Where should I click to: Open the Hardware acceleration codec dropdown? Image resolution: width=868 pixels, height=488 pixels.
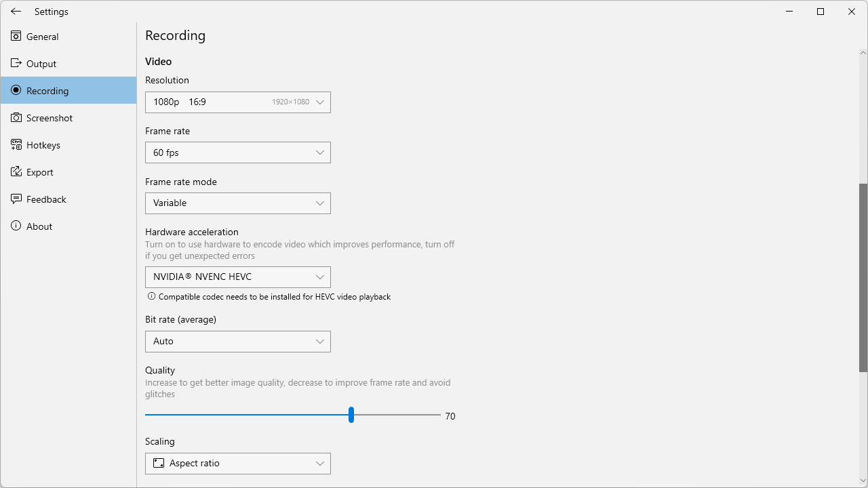point(237,277)
